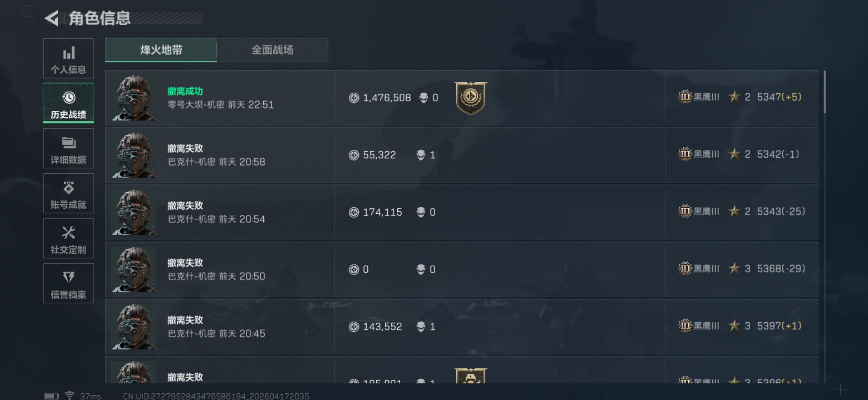Open the 社交定制 tools section

coord(69,239)
